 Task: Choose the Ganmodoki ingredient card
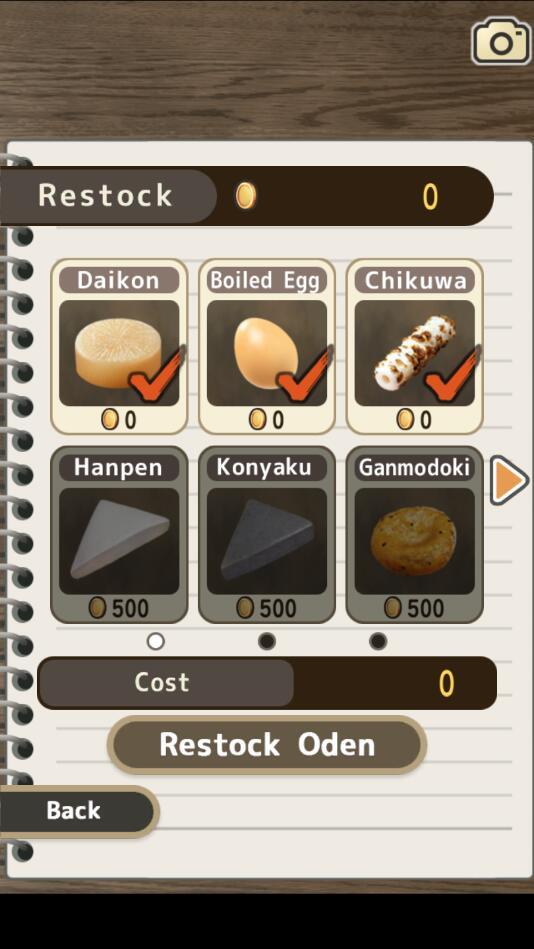point(415,534)
